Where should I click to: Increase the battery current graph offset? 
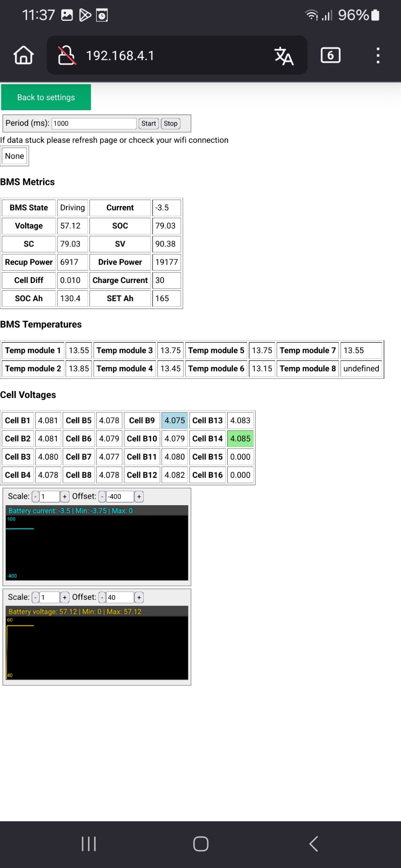coord(139,496)
